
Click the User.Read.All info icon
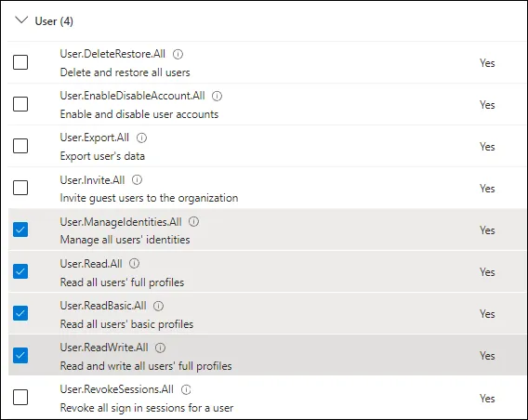pos(135,264)
